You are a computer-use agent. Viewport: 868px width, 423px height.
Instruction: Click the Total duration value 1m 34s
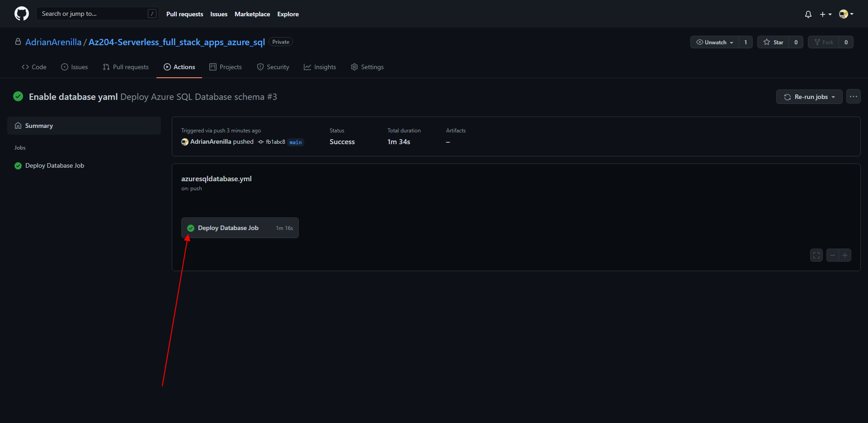point(399,142)
